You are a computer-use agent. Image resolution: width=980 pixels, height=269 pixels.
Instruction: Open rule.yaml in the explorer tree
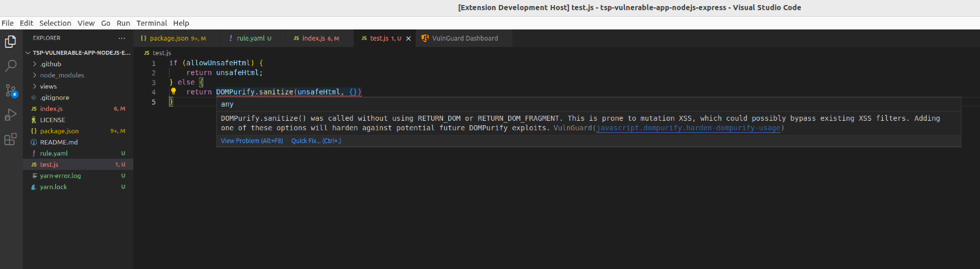pos(78,153)
